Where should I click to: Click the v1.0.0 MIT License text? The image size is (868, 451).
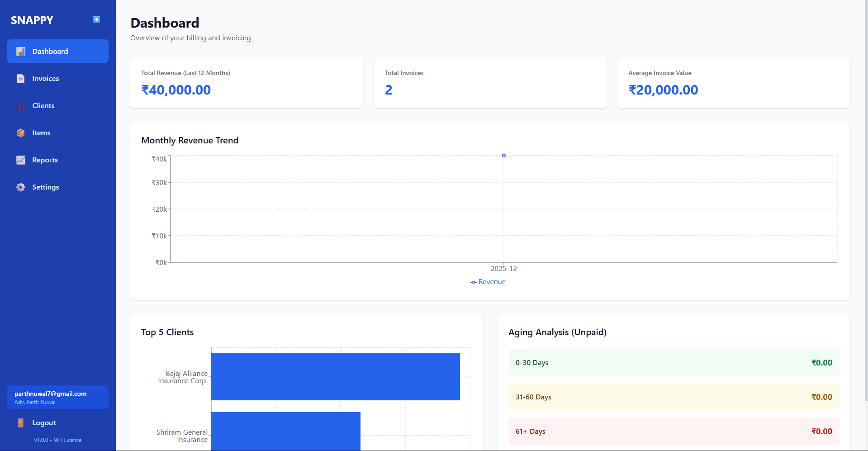[58, 440]
